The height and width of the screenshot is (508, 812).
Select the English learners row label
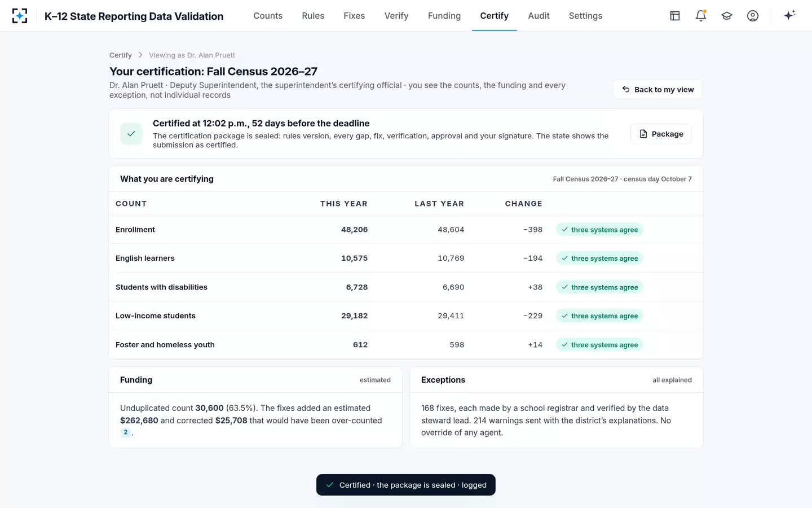145,259
